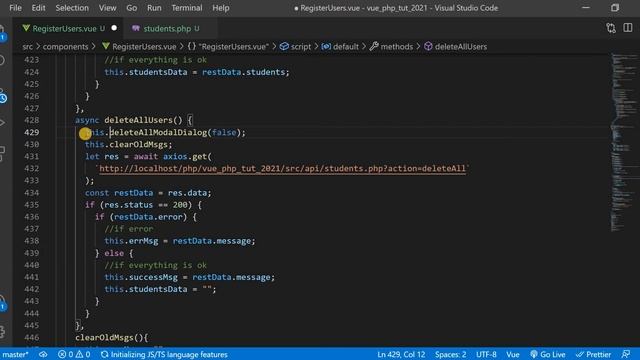Viewport: 640px width, 360px height.
Task: Open the Edit menu
Action: [x=38, y=8]
